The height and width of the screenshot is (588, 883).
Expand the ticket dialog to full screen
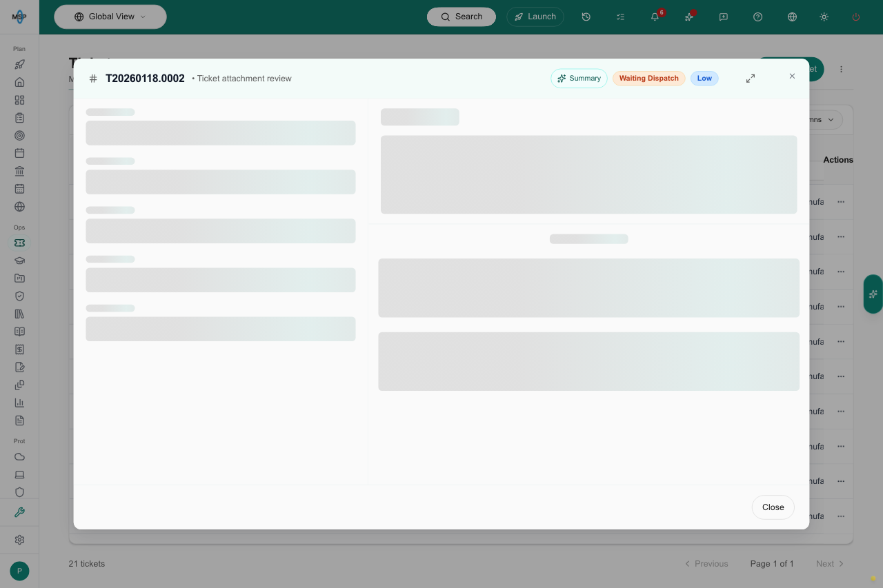(x=751, y=79)
